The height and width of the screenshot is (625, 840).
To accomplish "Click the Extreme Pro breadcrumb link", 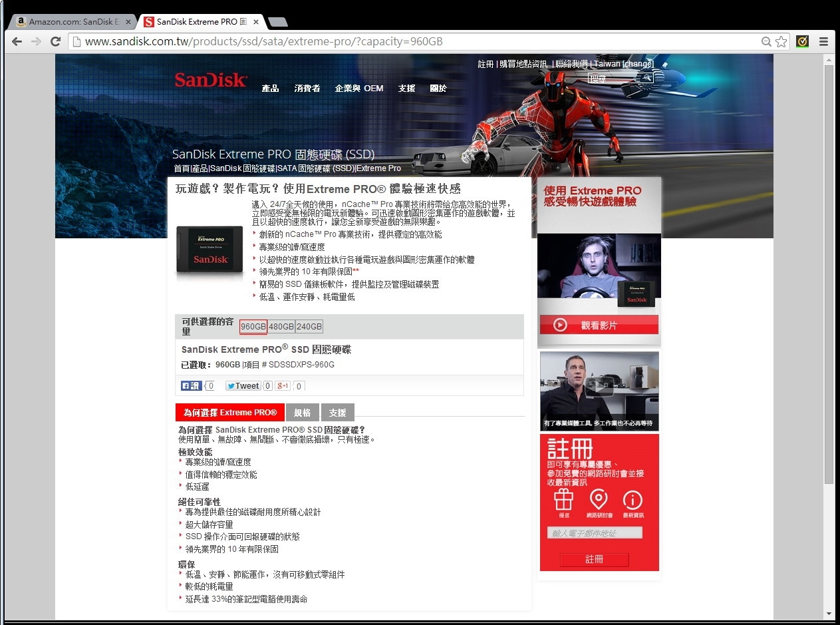I will [x=379, y=168].
